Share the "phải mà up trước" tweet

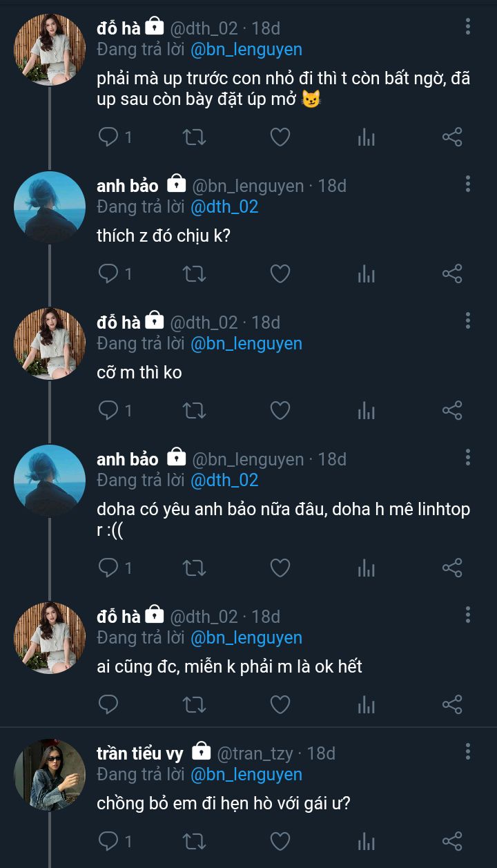tap(451, 137)
